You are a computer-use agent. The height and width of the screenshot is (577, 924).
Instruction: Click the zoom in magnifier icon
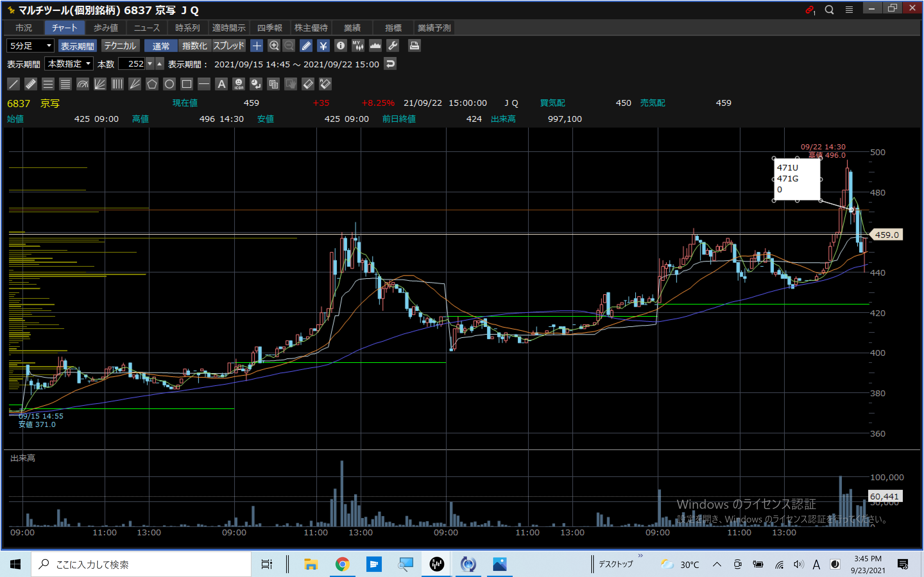[274, 46]
